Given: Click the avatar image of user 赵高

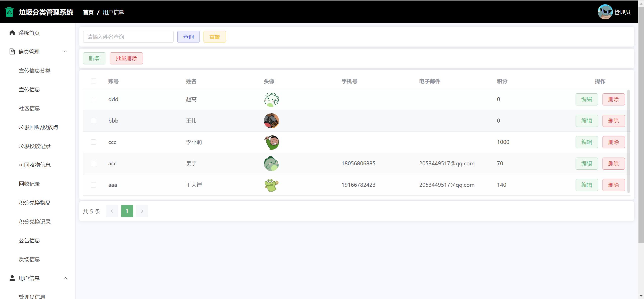Looking at the screenshot, I should coord(271,99).
